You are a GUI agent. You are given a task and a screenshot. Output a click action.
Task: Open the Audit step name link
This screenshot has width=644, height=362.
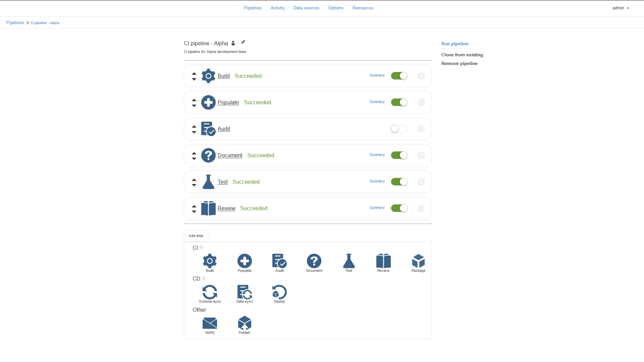pos(224,129)
